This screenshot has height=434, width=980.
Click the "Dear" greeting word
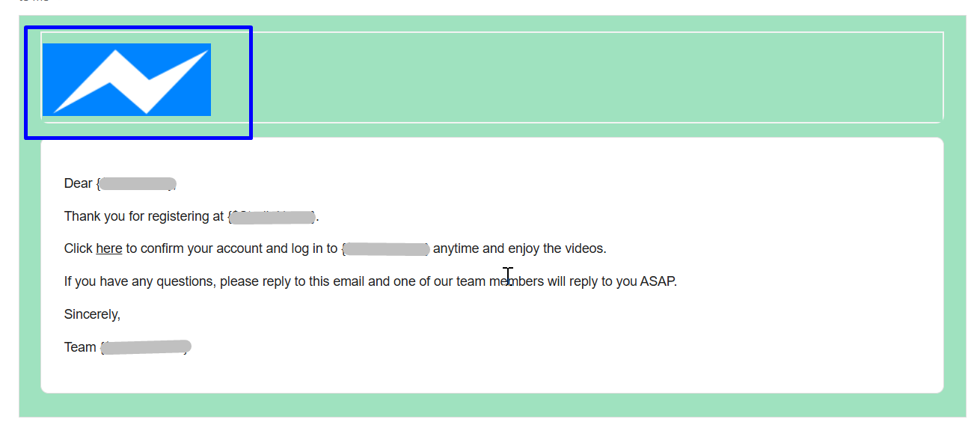[x=78, y=183]
